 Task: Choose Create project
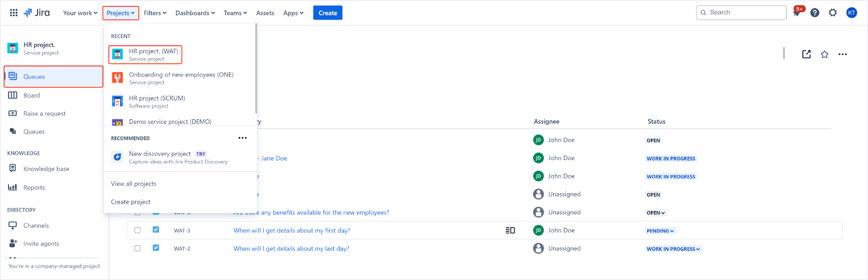click(x=131, y=202)
